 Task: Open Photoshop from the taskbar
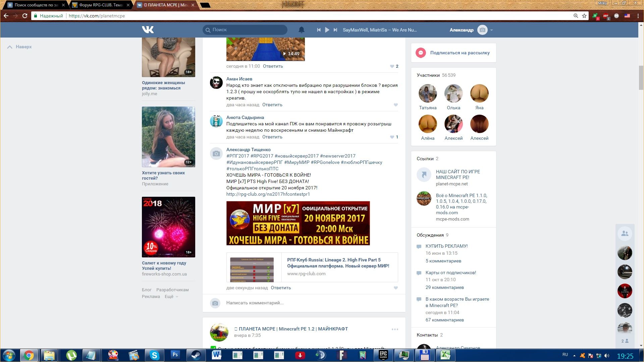coord(175,355)
